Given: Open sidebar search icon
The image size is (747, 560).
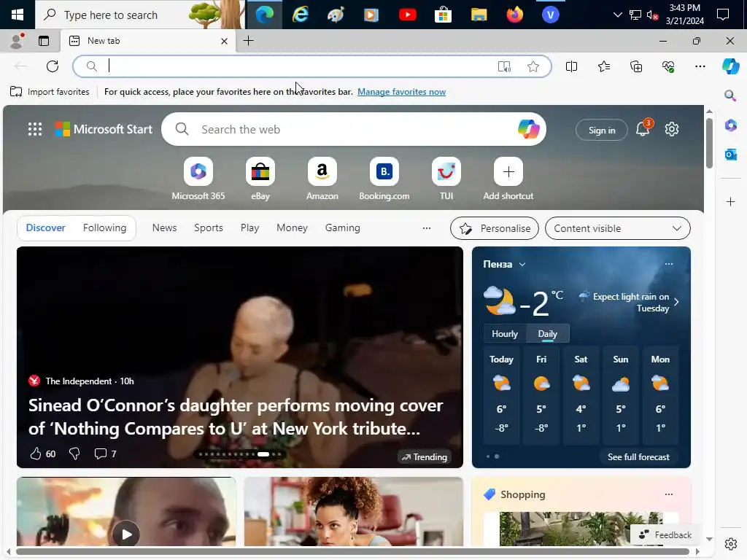Looking at the screenshot, I should pyautogui.click(x=730, y=96).
